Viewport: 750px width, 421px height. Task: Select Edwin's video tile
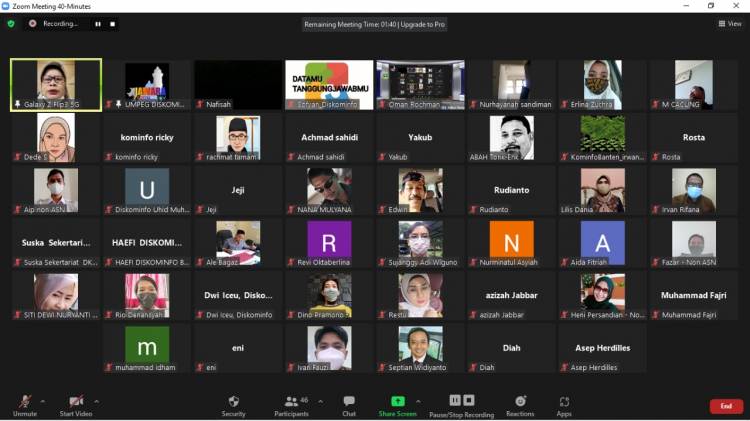(420, 190)
